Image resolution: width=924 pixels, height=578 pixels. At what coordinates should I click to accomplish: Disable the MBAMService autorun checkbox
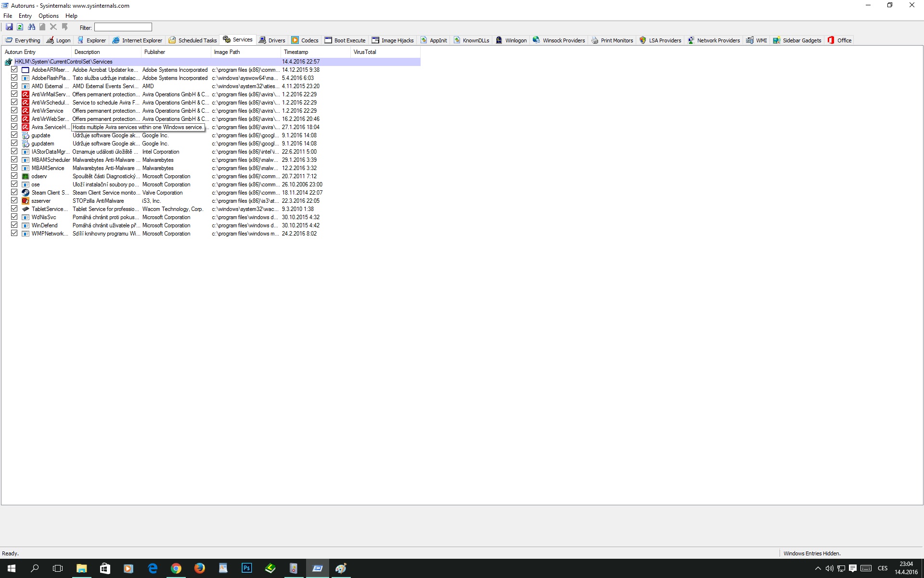point(14,168)
